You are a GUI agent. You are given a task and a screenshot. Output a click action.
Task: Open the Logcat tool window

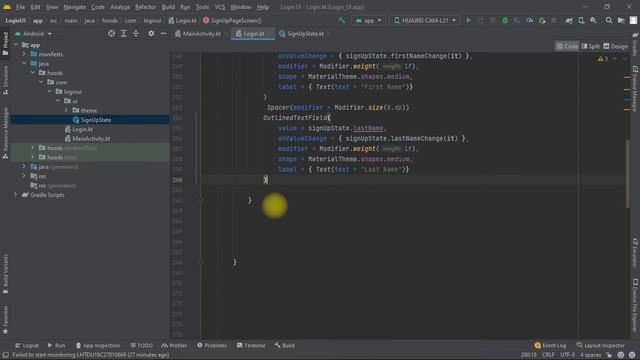coord(27,345)
